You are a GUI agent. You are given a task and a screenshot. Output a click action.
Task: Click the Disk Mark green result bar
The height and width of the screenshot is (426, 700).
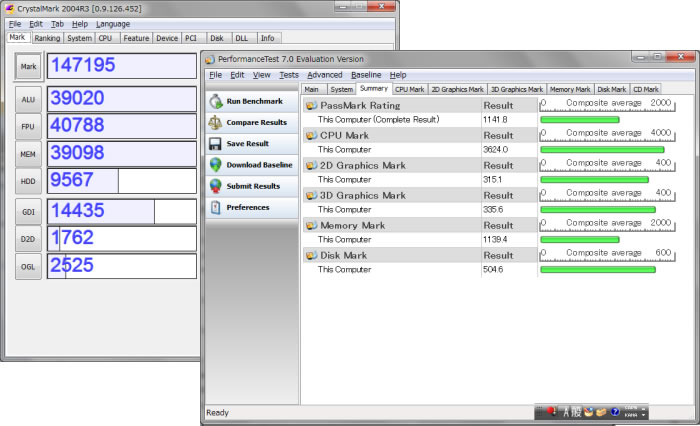[x=598, y=269]
